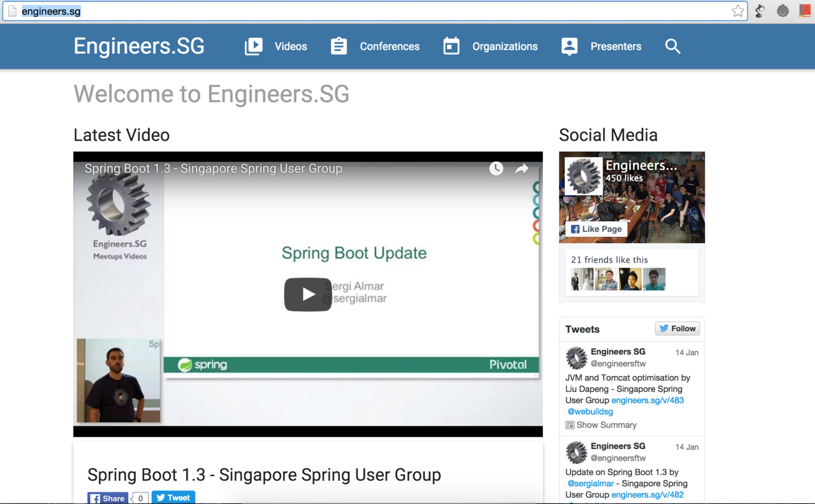Click the second friend profile photo
Screen dimensions: 815x504
click(606, 279)
